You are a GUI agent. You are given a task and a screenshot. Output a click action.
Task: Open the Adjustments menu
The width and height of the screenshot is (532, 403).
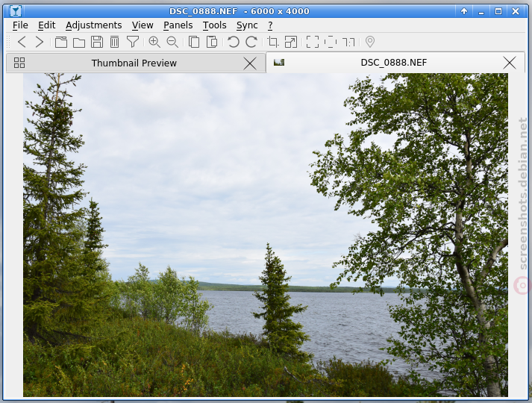(x=94, y=25)
